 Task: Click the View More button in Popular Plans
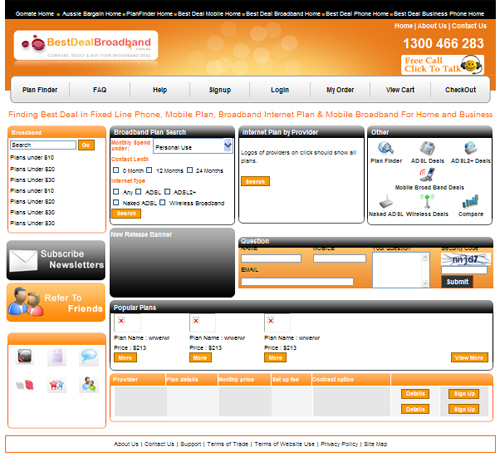point(469,358)
